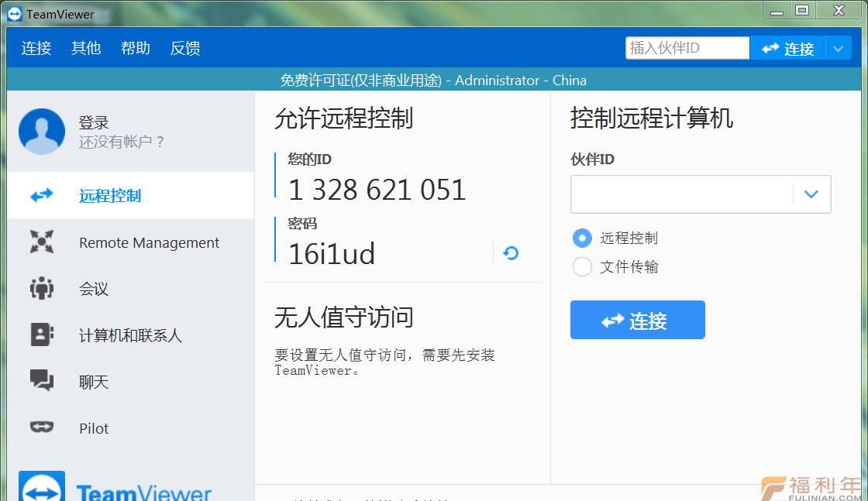Select 远程控制 in the sidebar

[131, 195]
